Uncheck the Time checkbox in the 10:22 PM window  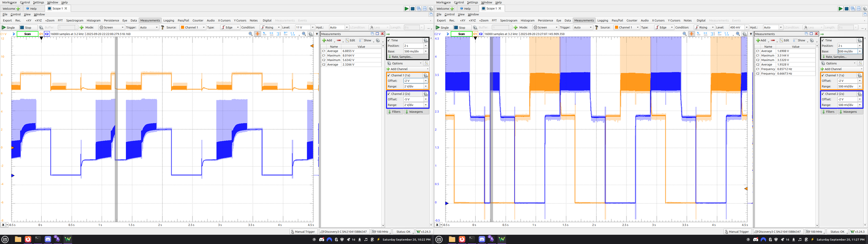pos(389,40)
